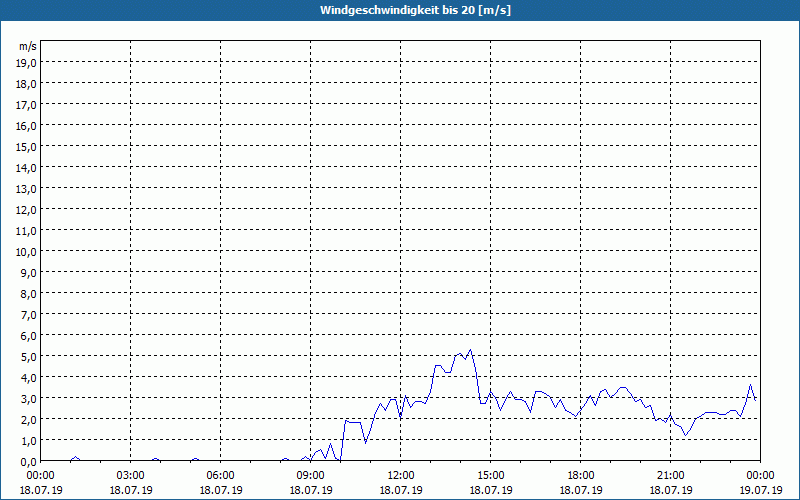Click the 19.07.19 date label
This screenshot has width=800, height=500.
[x=761, y=490]
